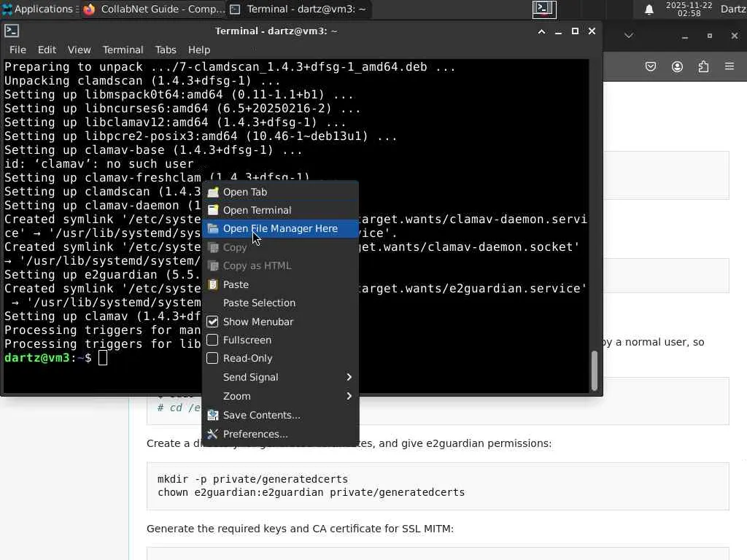Click the folder icon beside Open File Manager Here

[x=213, y=228]
